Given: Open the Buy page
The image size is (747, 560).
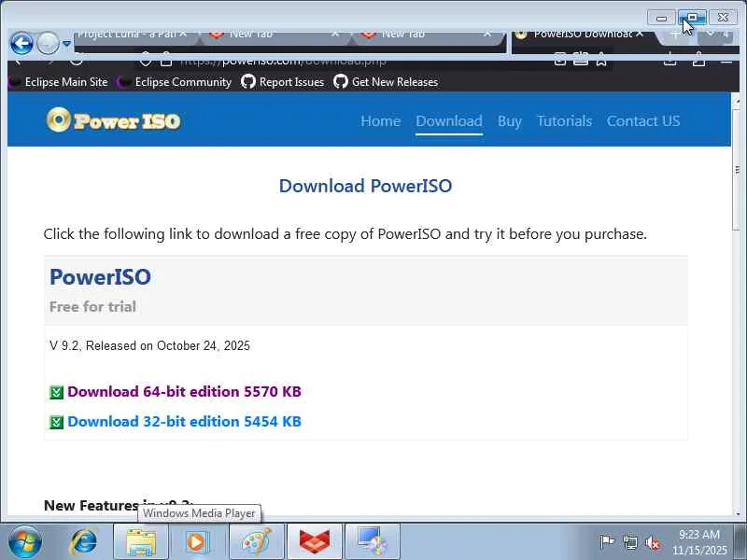Looking at the screenshot, I should [510, 121].
